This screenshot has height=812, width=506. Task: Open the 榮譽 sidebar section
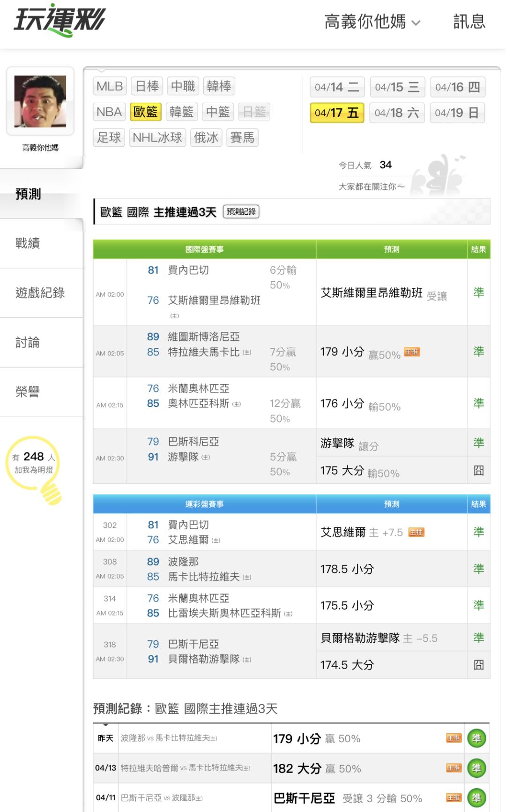click(41, 392)
